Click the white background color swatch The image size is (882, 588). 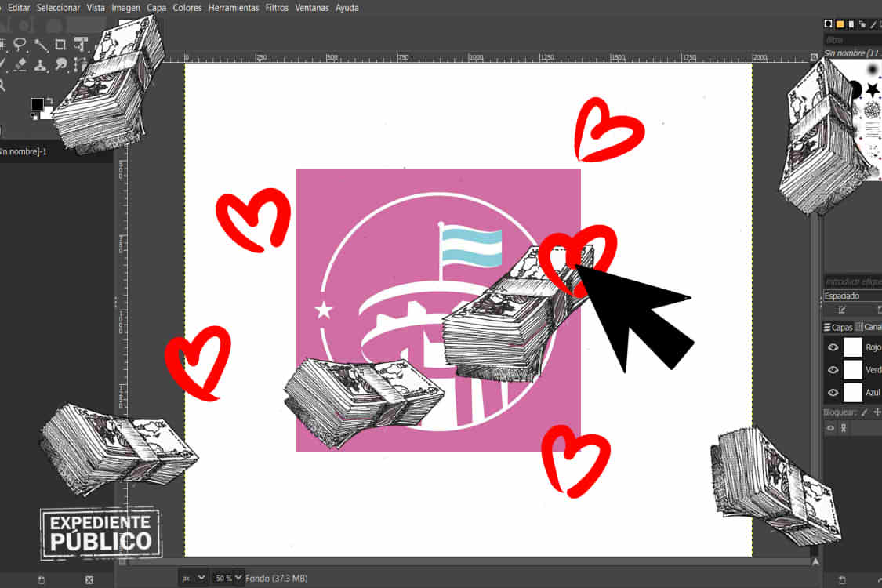pyautogui.click(x=49, y=114)
